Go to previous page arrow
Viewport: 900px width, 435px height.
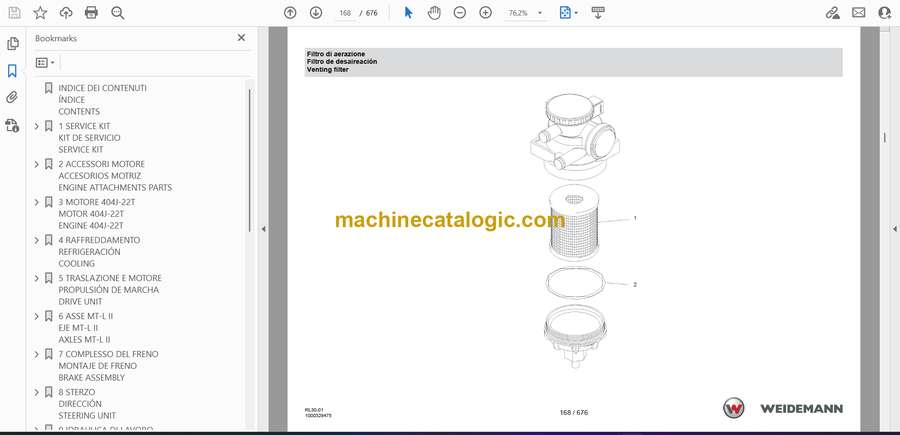coord(290,13)
